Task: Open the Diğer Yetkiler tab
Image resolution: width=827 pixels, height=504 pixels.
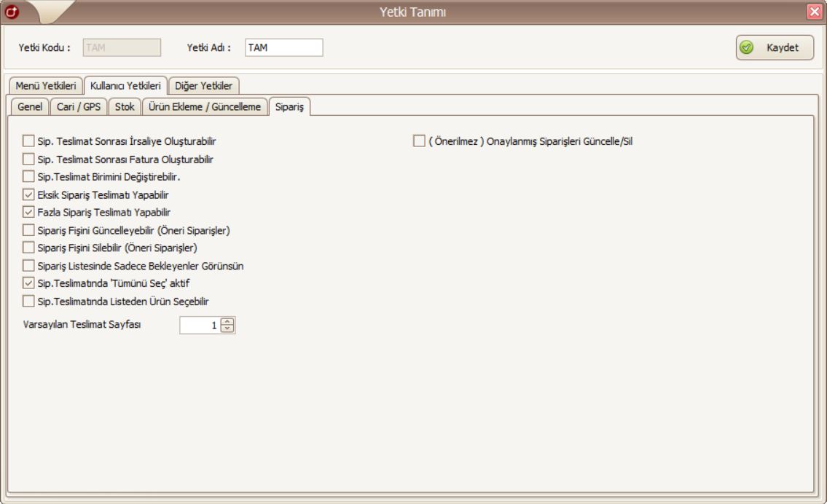Action: coord(203,86)
